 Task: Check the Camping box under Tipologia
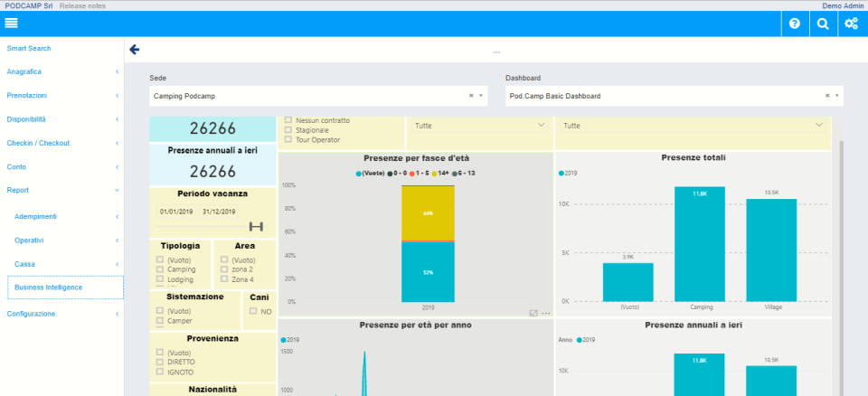coord(160,269)
